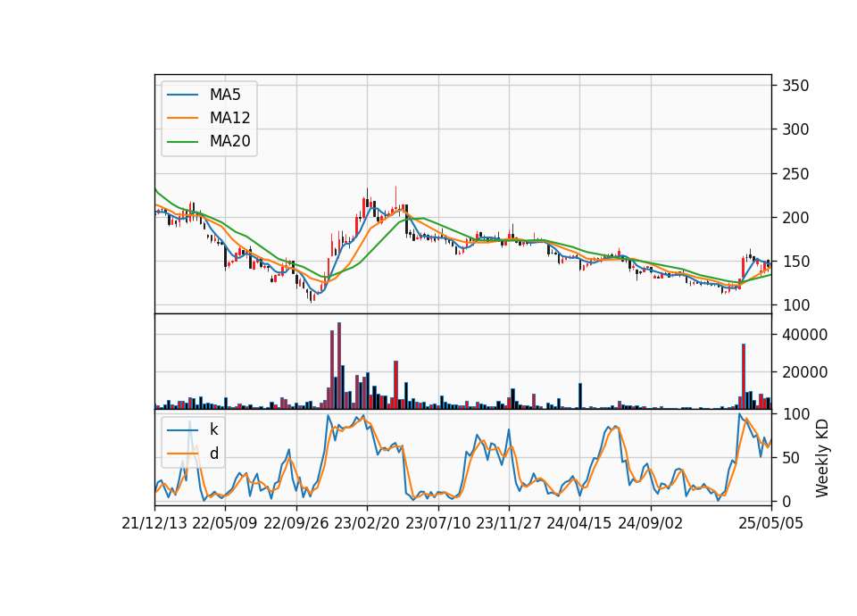Click the orange MA12 legend line sample
Image resolution: width=857 pixels, height=616 pixels.
(182, 118)
